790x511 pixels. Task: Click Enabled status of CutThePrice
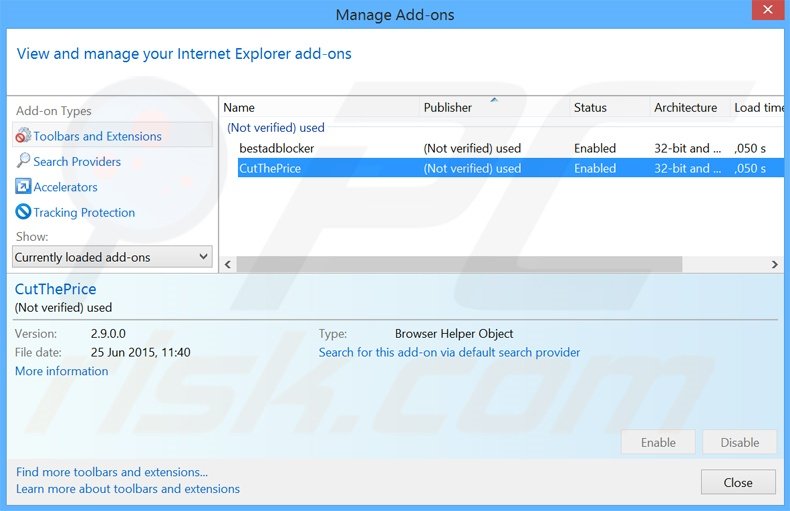click(595, 168)
